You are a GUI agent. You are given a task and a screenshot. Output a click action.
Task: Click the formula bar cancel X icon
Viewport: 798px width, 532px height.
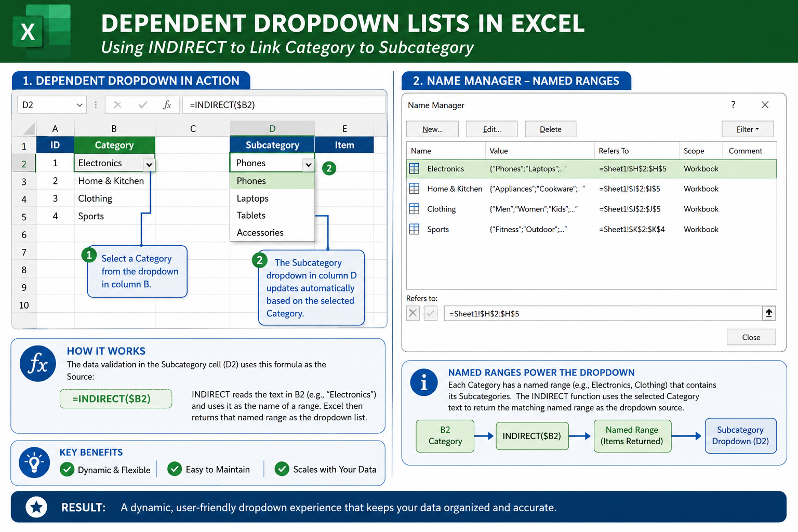(117, 105)
